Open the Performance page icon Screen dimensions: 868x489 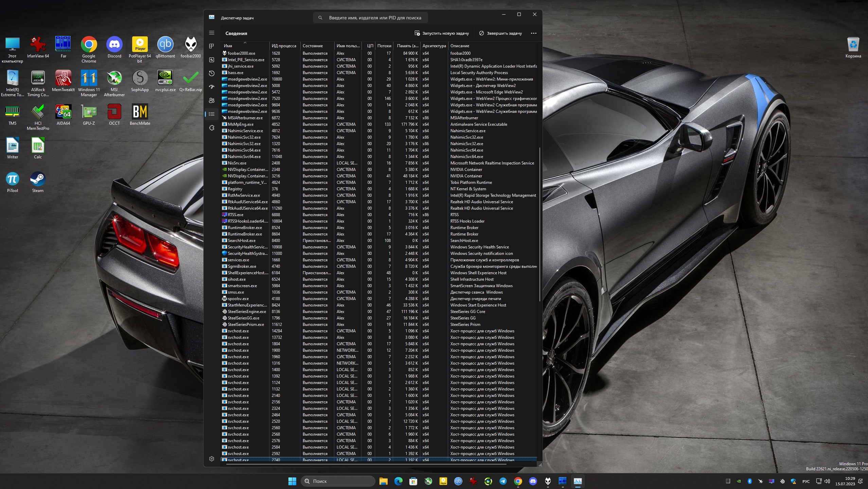pyautogui.click(x=211, y=60)
